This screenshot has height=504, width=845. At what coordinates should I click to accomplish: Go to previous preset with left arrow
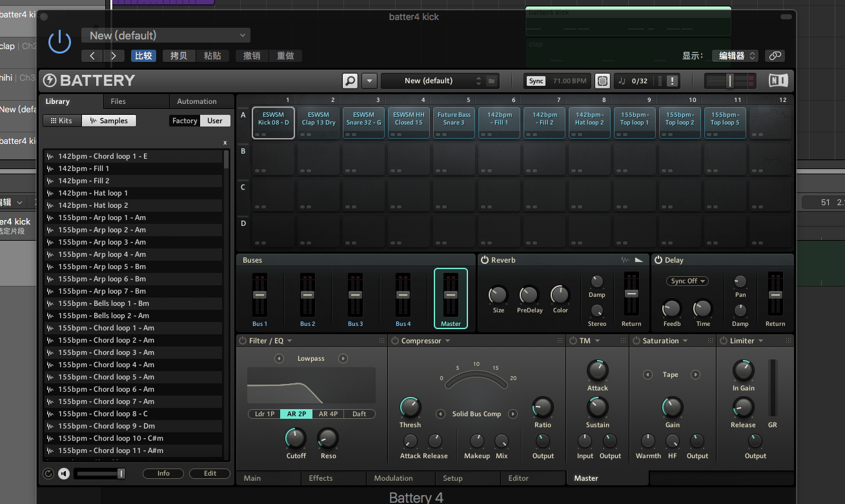(x=92, y=56)
